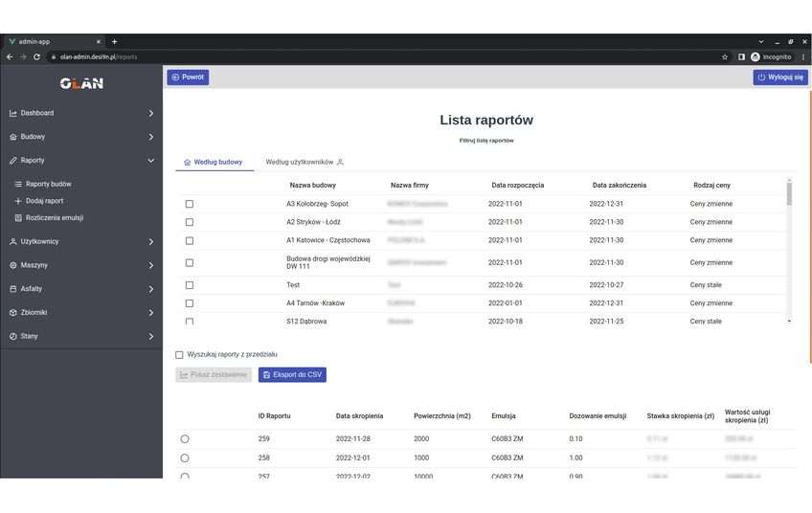Click the Wyloguj się button
Image resolution: width=812 pixels, height=513 pixels.
[780, 78]
